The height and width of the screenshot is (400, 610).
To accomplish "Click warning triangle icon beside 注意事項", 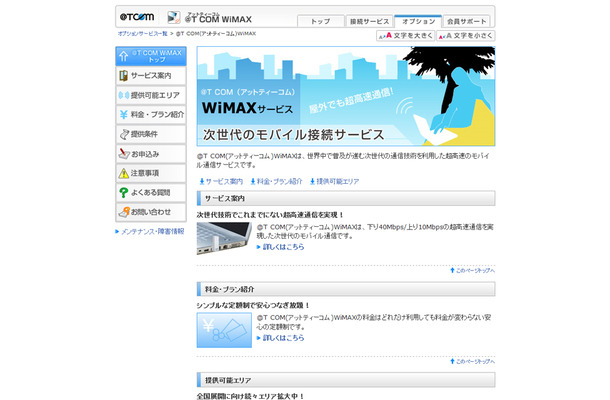I will pos(124,173).
